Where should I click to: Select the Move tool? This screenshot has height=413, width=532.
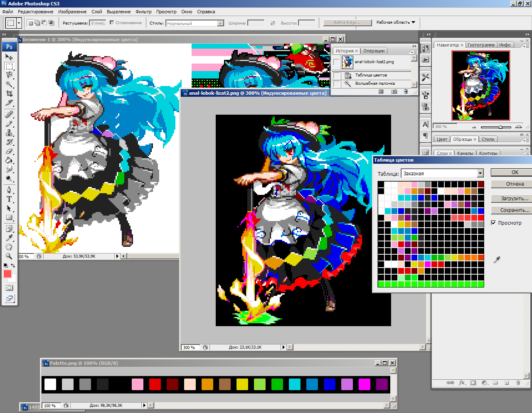click(x=9, y=57)
